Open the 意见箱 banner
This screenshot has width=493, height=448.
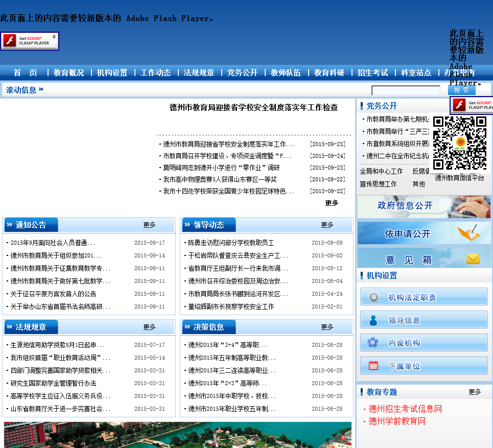pyautogui.click(x=424, y=258)
